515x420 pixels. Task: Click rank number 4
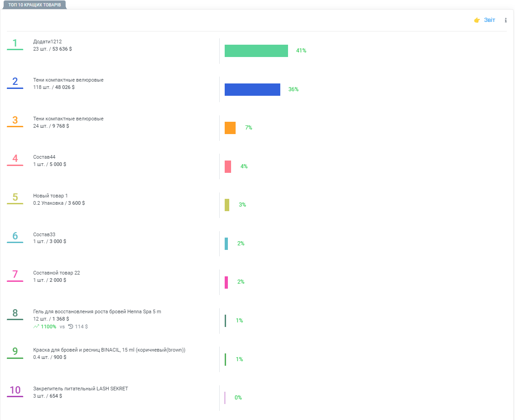(x=15, y=159)
